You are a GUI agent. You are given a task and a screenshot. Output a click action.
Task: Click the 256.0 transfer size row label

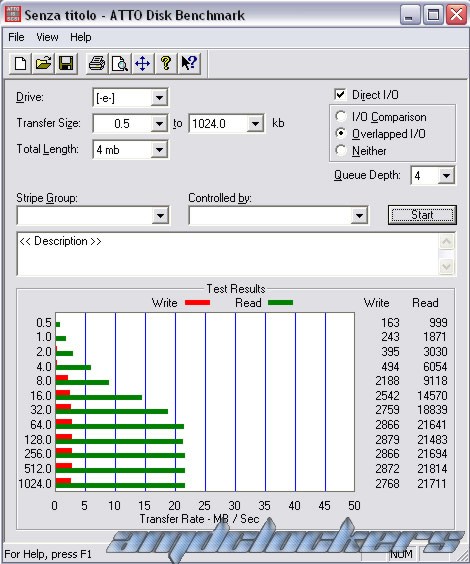38,454
